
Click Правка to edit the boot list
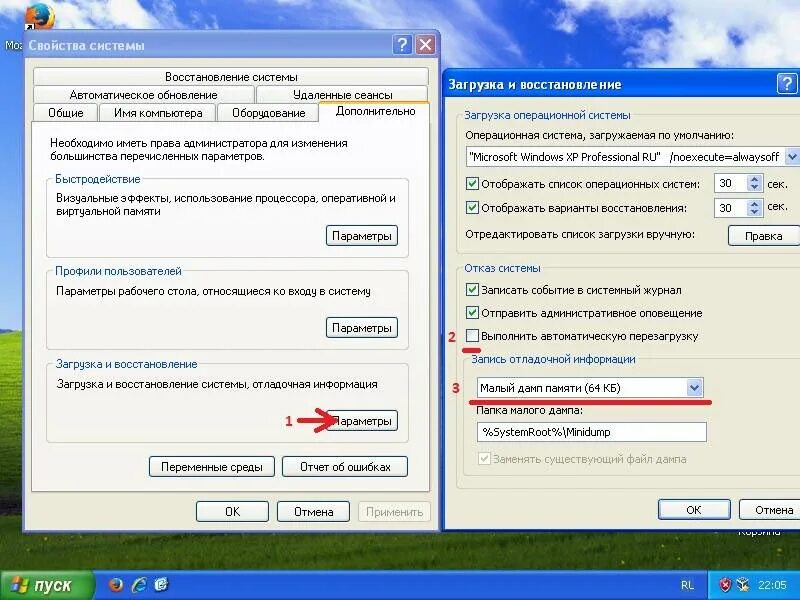click(763, 236)
